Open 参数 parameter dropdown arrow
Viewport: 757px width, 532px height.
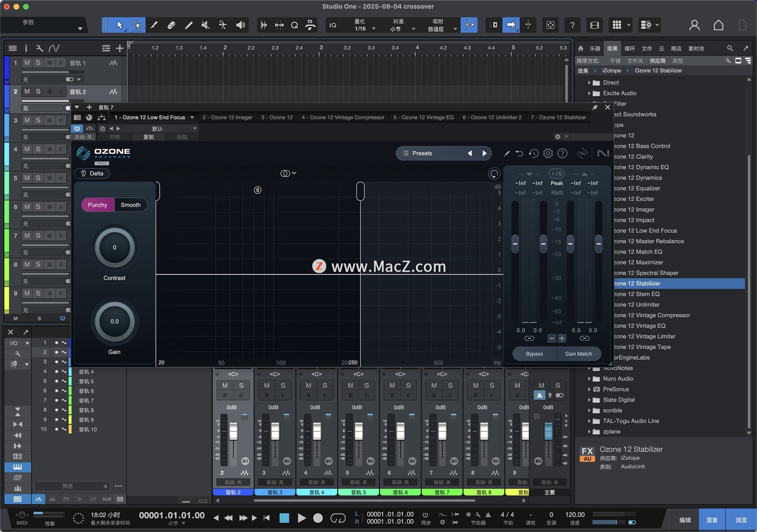(x=80, y=28)
